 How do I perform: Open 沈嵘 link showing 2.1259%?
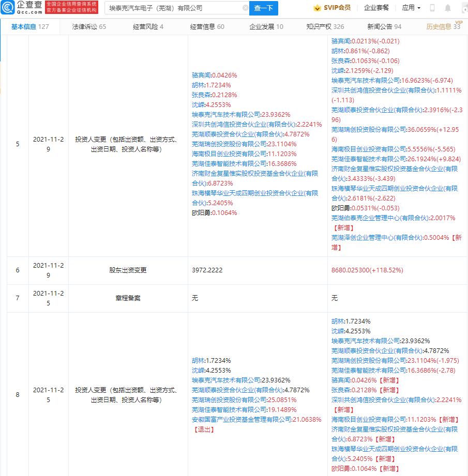click(338, 71)
